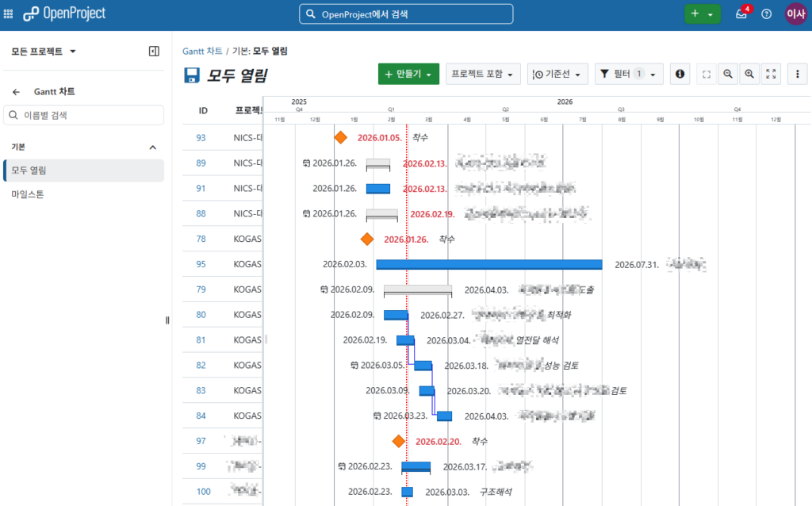Save view using floppy disk icon
812x506 pixels.
pos(191,75)
